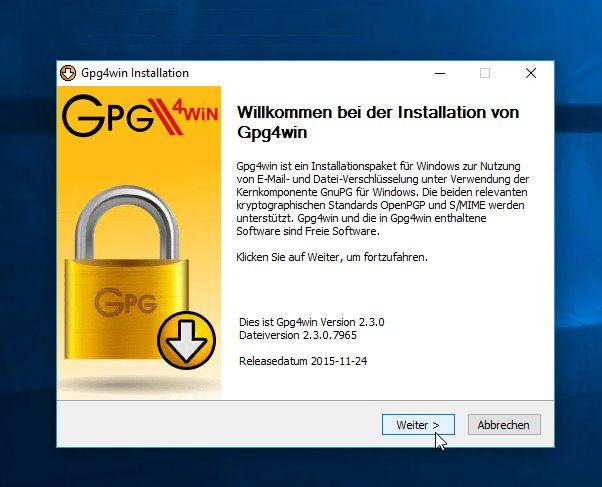Click the Weiter button to continue

pos(418,425)
